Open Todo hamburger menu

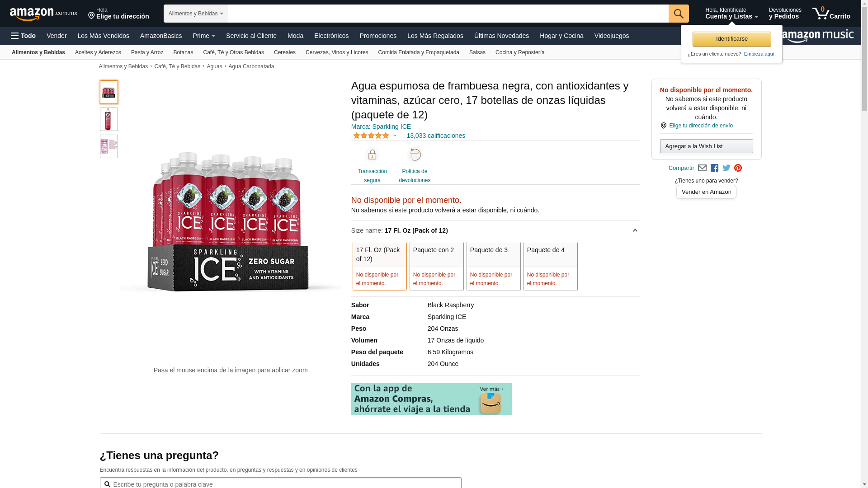coord(23,36)
